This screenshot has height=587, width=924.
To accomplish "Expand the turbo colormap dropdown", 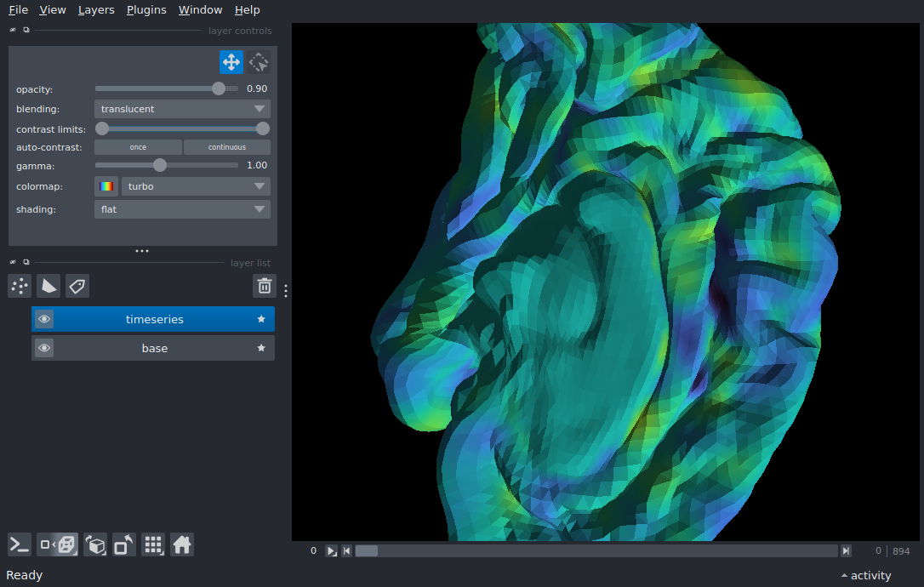I will [x=196, y=186].
